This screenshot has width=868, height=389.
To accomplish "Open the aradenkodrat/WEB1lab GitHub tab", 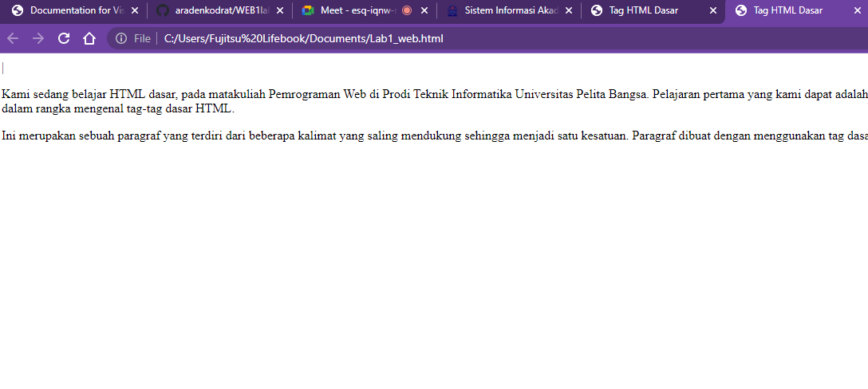I will coord(219,10).
